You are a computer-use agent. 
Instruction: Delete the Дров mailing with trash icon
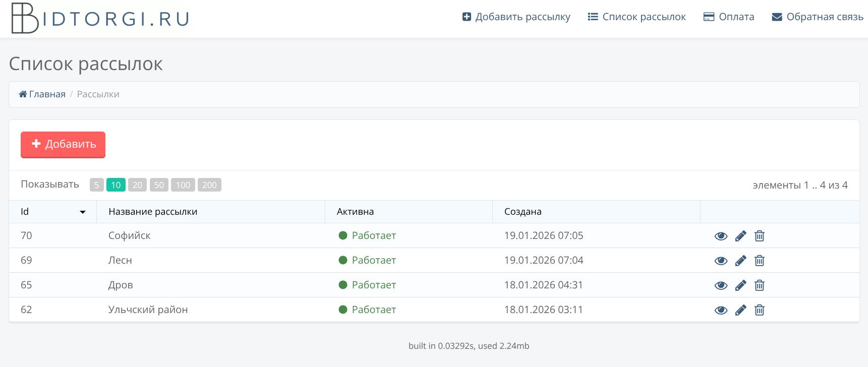point(759,285)
